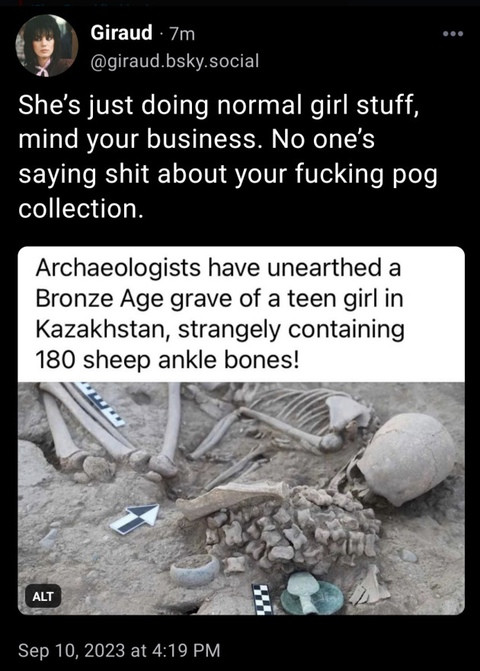The height and width of the screenshot is (671, 480).
Task: Visit the @giraud.bsky.social handle link
Action: (175, 61)
